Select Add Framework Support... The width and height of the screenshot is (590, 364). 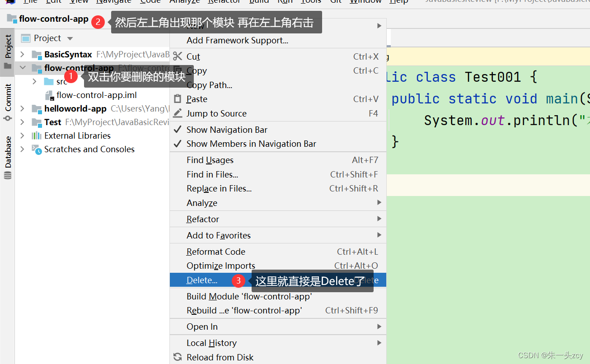click(x=278, y=40)
